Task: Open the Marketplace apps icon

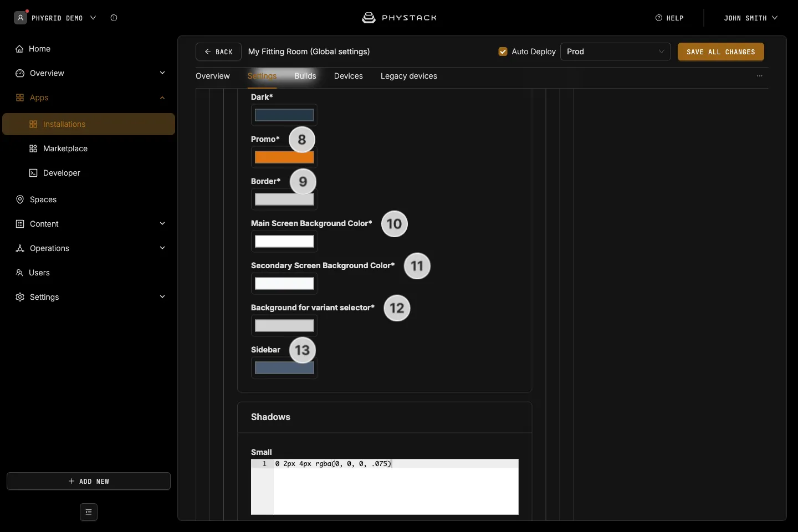Action: 33,149
